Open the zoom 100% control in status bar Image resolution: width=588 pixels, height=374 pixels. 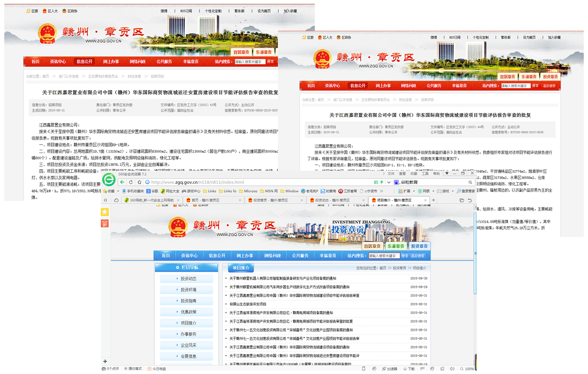pyautogui.click(x=466, y=369)
